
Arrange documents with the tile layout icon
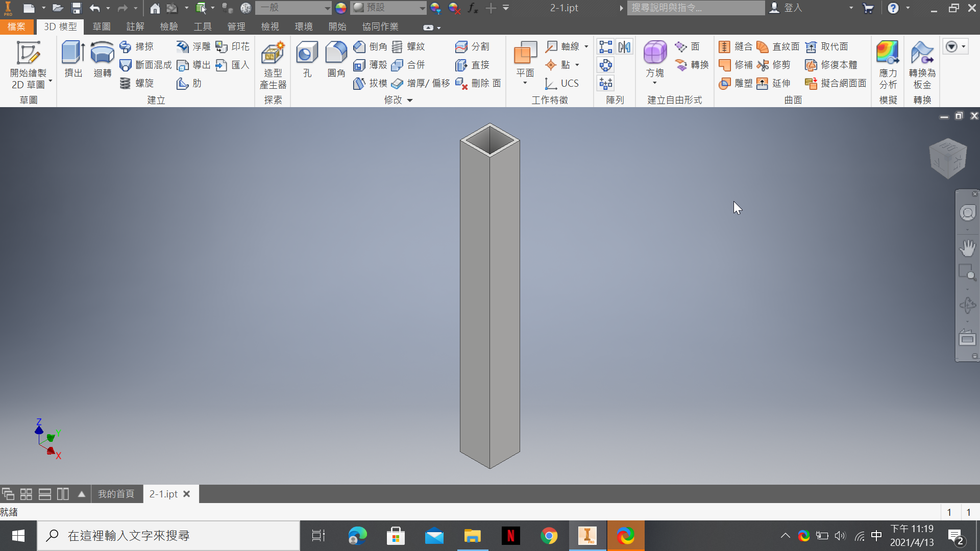tap(26, 494)
